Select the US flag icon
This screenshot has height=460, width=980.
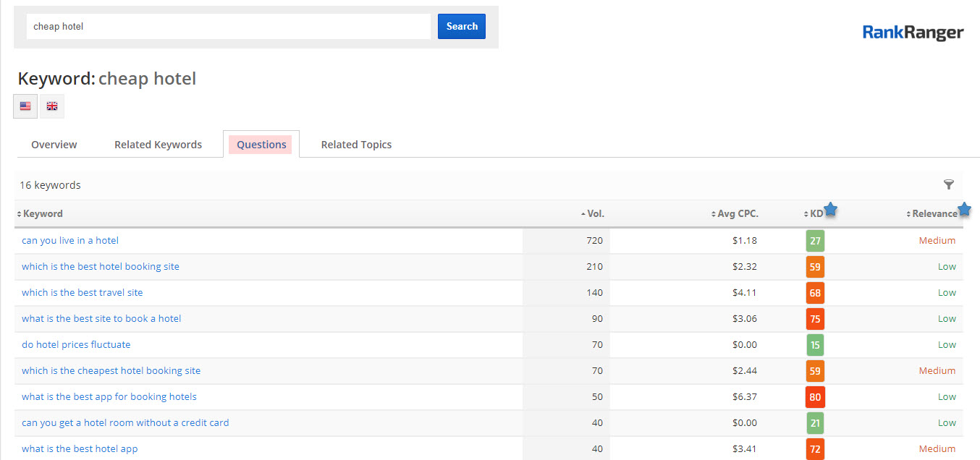(x=25, y=106)
